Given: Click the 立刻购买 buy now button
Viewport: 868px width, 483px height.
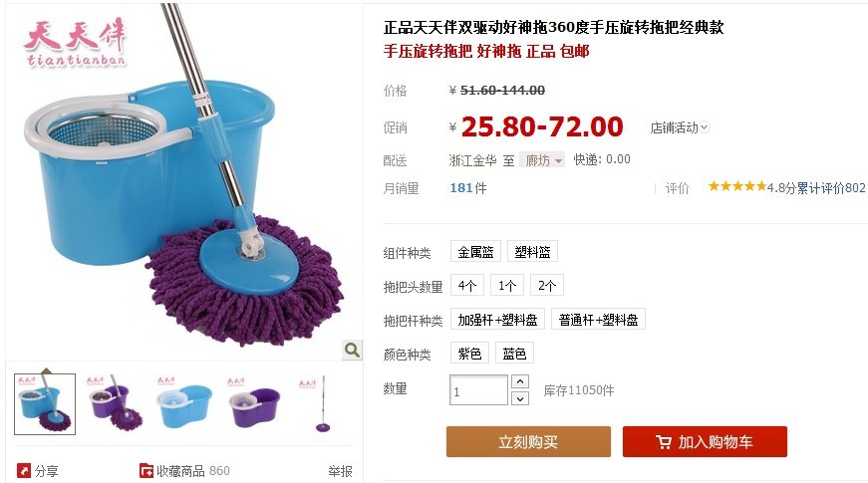Looking at the screenshot, I should (x=528, y=441).
